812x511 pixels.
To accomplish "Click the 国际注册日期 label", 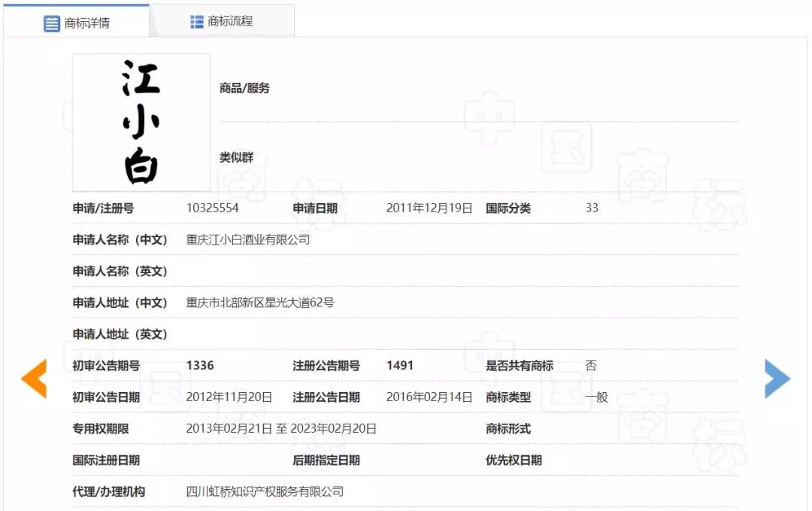I will [x=106, y=461].
